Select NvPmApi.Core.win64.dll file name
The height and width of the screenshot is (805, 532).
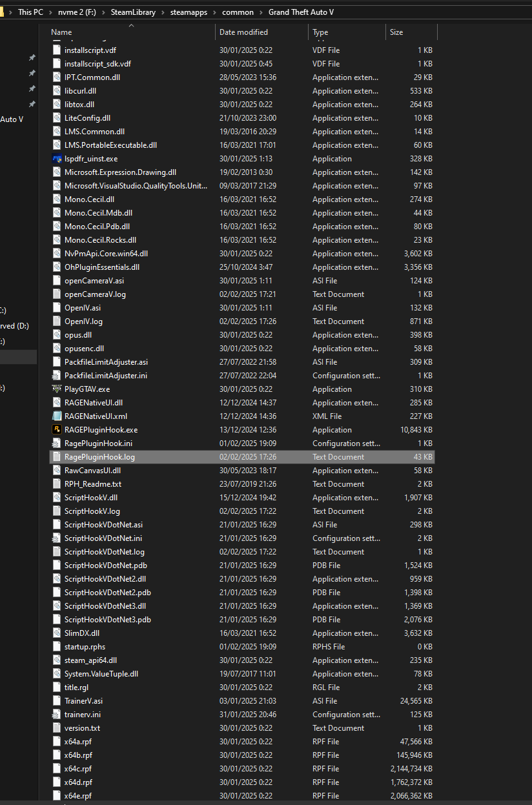point(106,254)
